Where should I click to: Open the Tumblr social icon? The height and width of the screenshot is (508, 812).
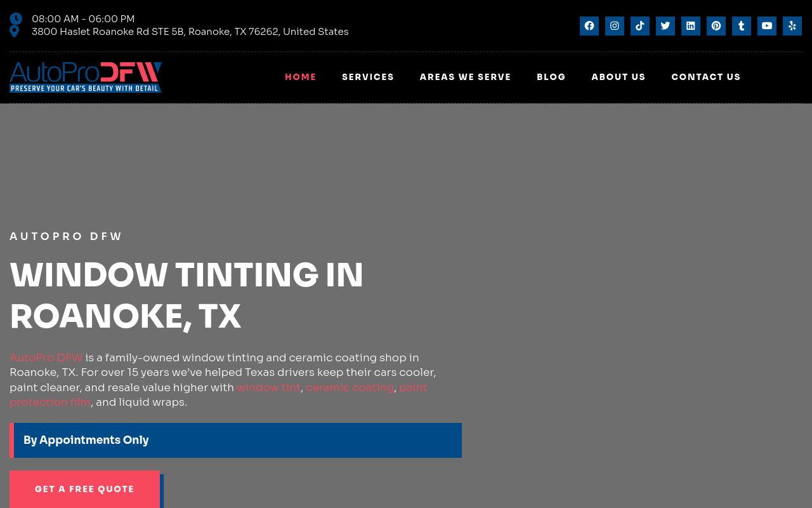coord(742,26)
